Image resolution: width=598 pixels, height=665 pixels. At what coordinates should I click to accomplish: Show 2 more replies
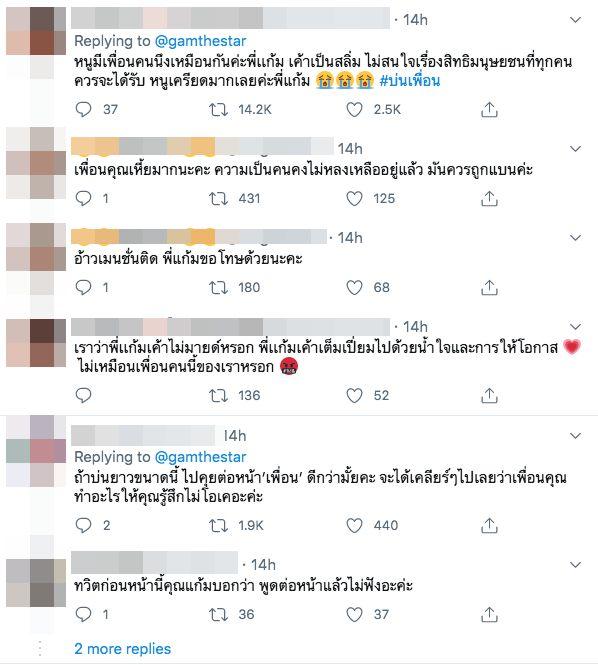pos(123,648)
